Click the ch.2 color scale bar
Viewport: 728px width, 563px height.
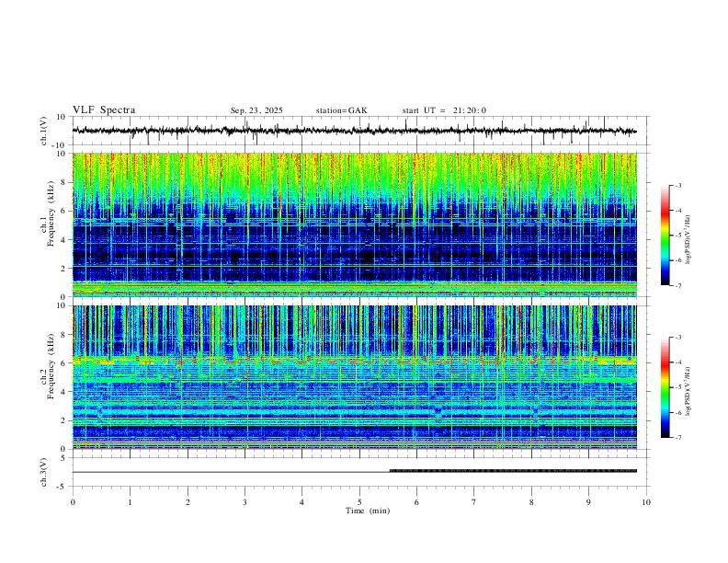click(665, 387)
